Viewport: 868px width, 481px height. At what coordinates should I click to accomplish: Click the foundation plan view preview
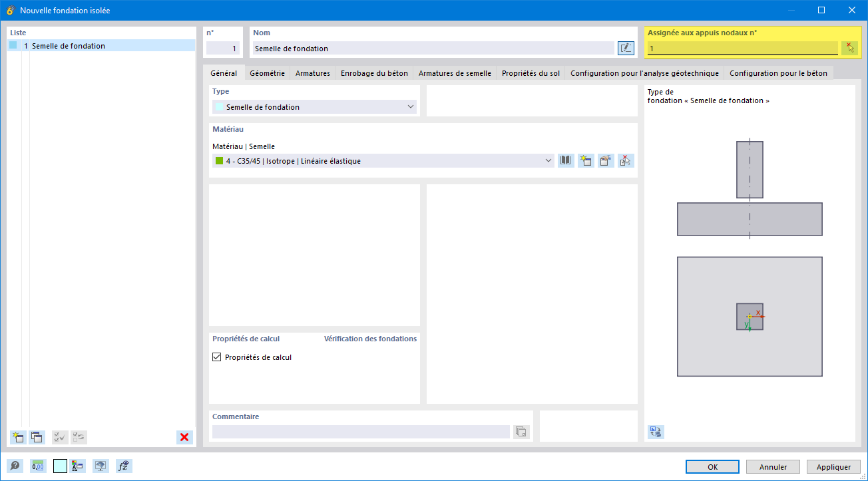click(x=750, y=317)
